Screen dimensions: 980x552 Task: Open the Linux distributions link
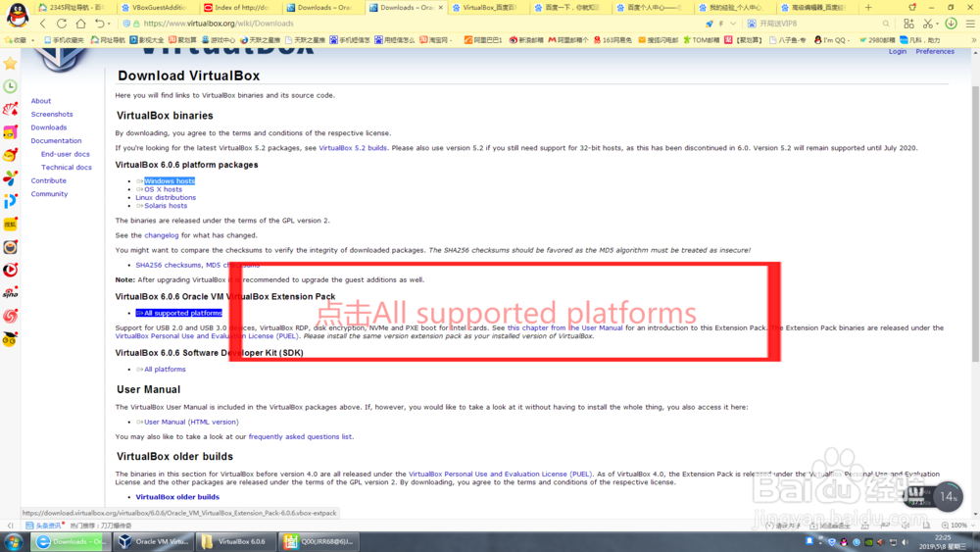pos(166,197)
